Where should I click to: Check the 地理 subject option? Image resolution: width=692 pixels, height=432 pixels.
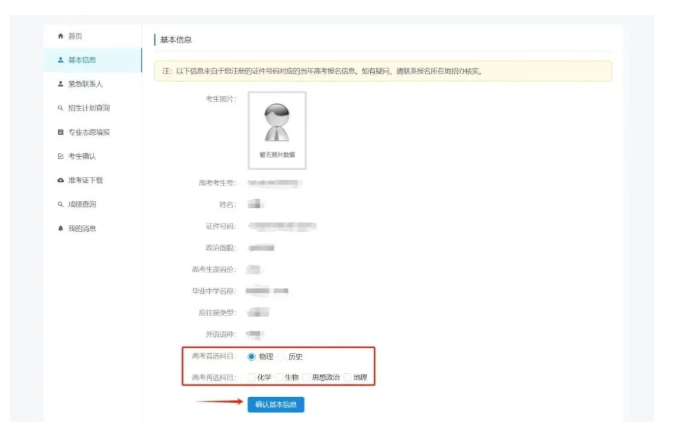click(x=346, y=378)
